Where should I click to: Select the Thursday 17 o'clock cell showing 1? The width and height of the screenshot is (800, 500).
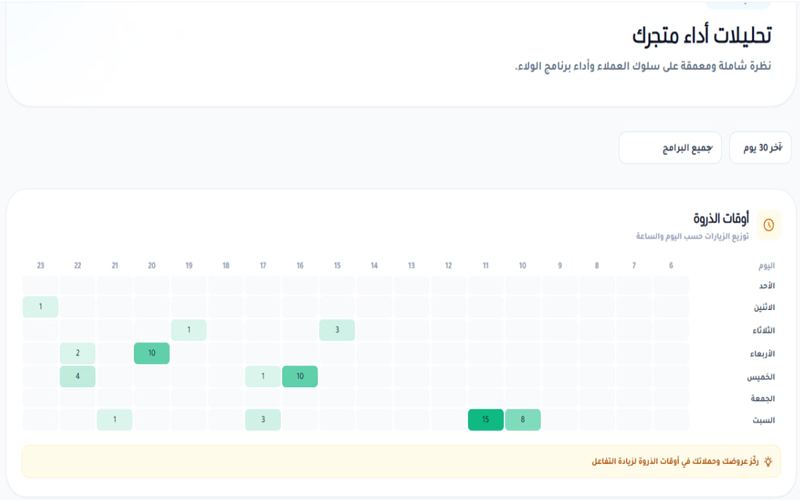(x=263, y=376)
